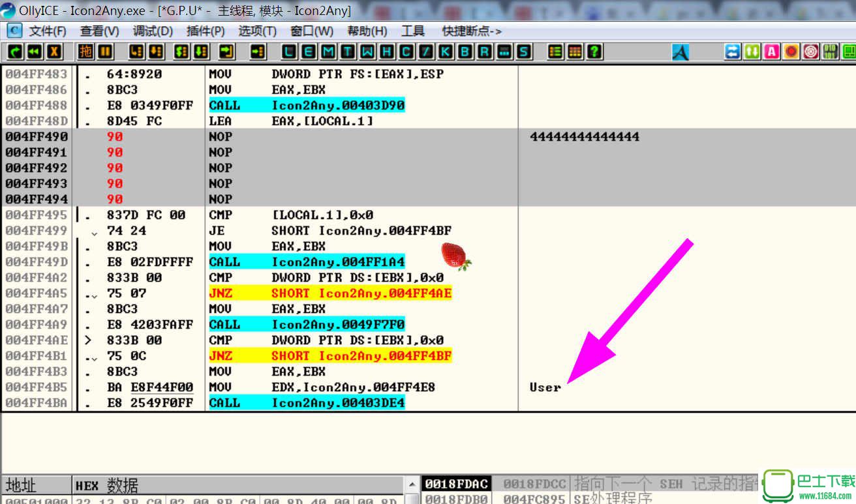Click the green restart program toolbar icon
The width and height of the screenshot is (856, 504).
coord(14,52)
